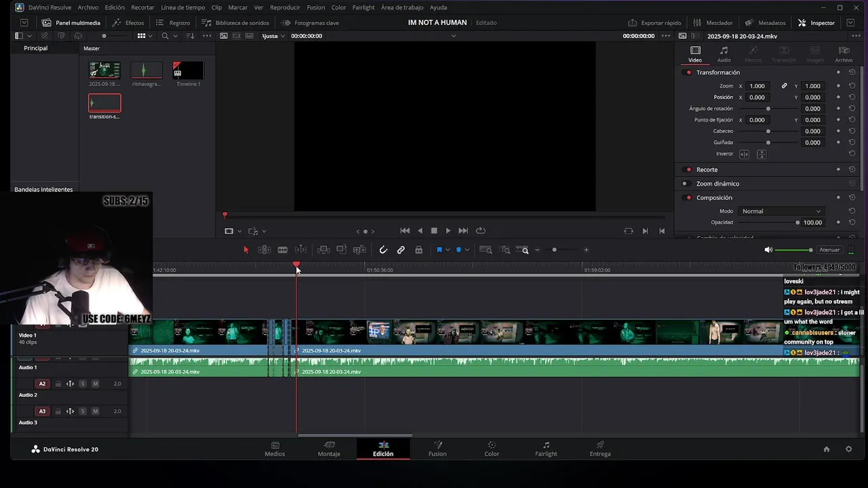Adjust the Ángulo de rotación slider

(768, 108)
